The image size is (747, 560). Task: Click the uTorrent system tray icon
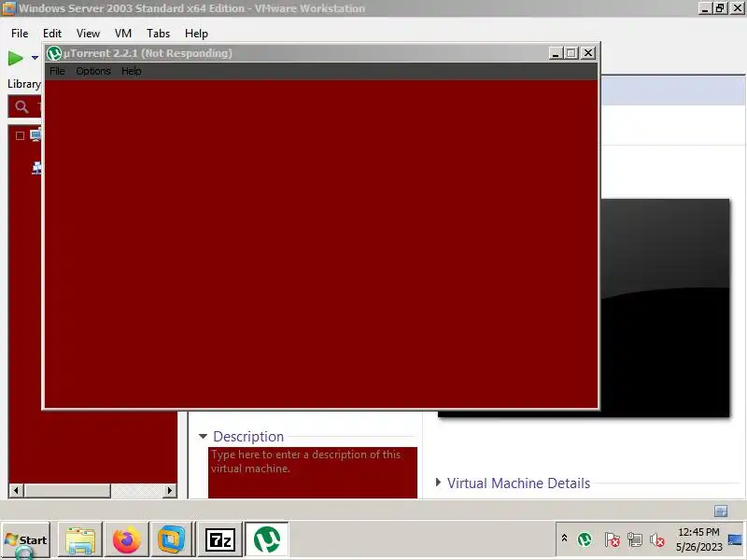pyautogui.click(x=585, y=539)
